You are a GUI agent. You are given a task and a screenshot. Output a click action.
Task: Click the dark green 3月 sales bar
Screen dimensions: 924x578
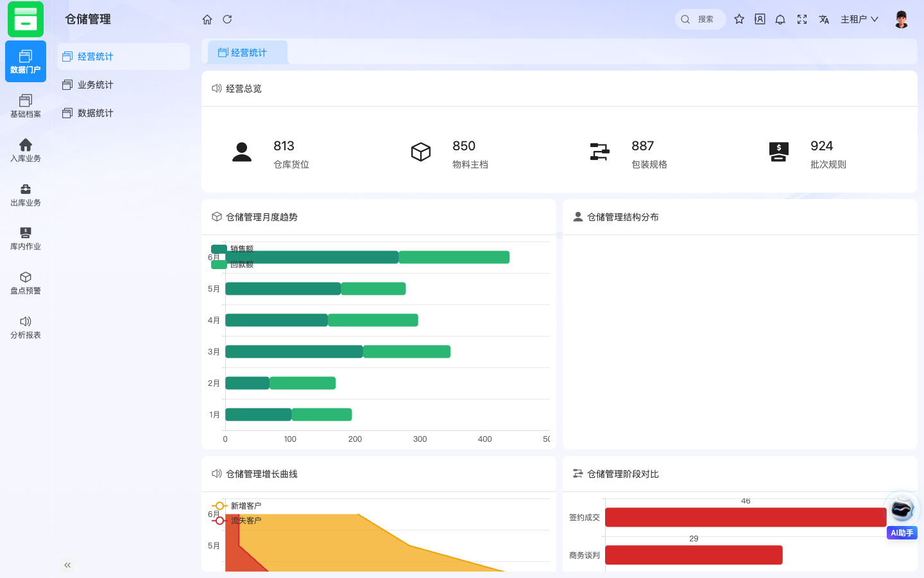[x=294, y=351]
